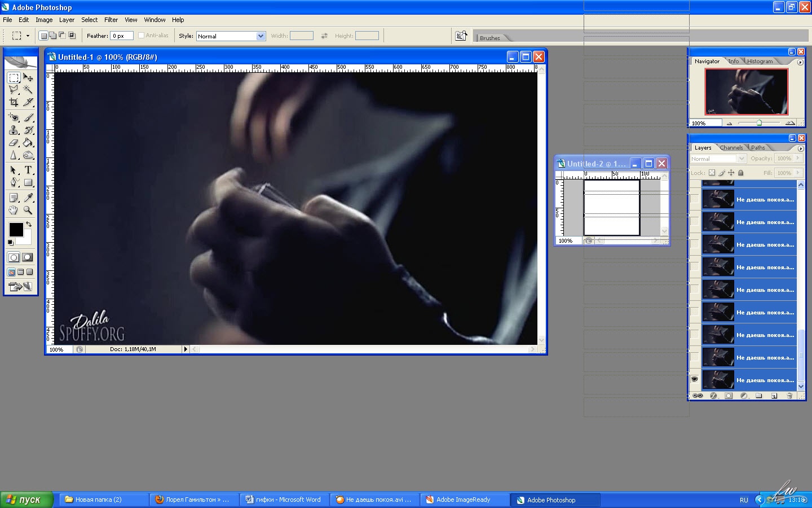Open the Fill slider arrow
This screenshot has height=508, width=812.
coord(797,173)
